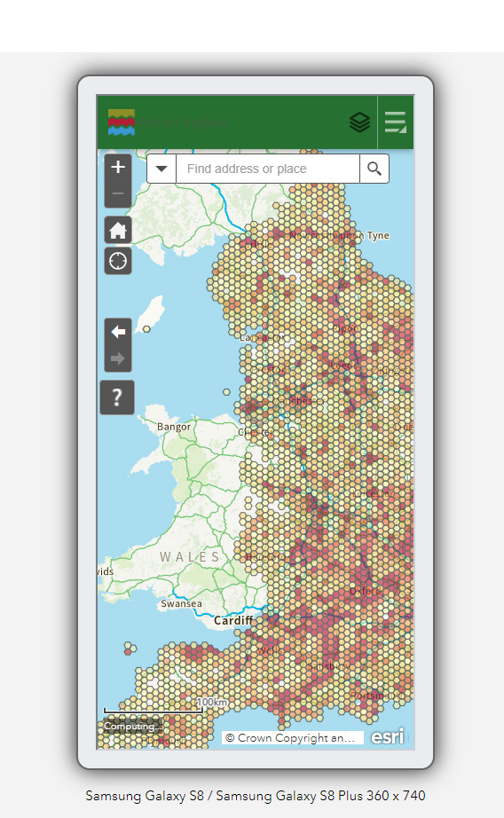Click the Swansea label on the map
Viewport: 504px width, 818px height.
181,603
